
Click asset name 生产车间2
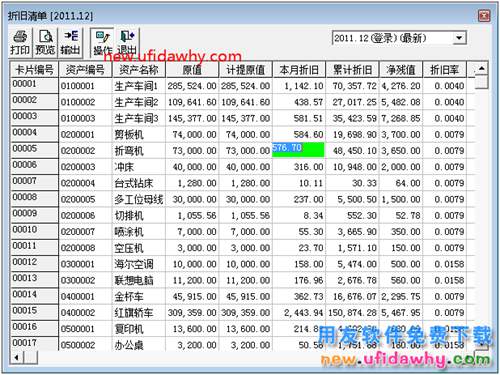136,102
